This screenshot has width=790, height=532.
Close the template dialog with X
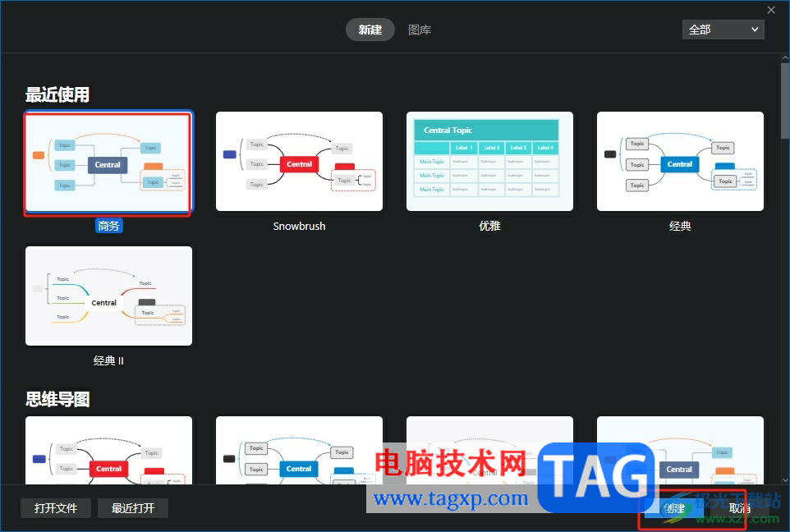[771, 10]
